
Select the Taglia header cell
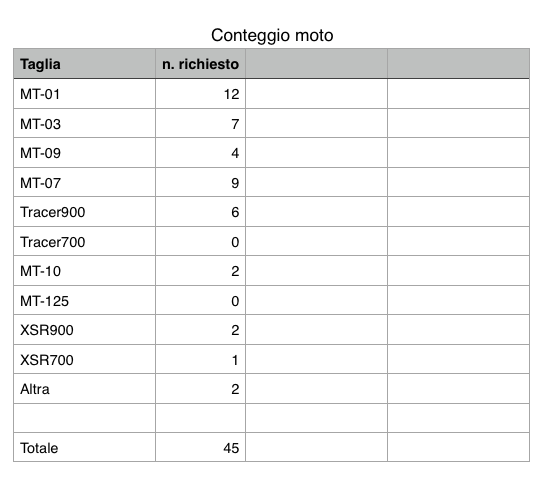pyautogui.click(x=84, y=64)
